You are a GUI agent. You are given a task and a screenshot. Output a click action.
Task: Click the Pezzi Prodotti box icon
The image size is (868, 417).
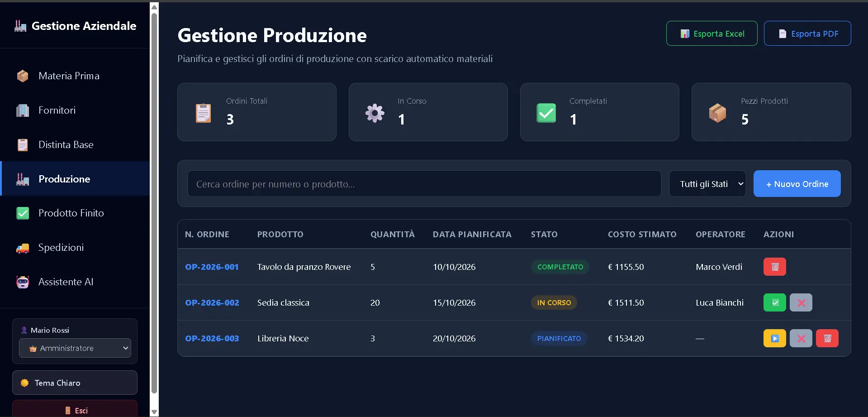click(717, 113)
